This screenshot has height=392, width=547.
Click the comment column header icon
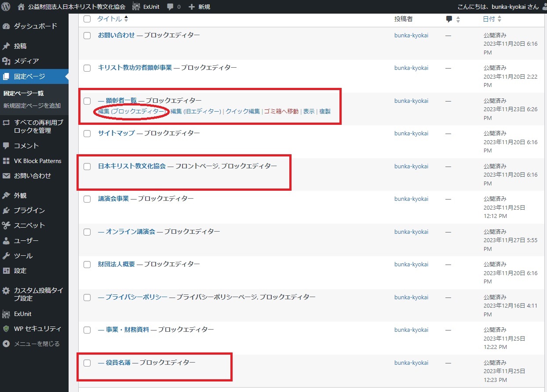pyautogui.click(x=449, y=19)
